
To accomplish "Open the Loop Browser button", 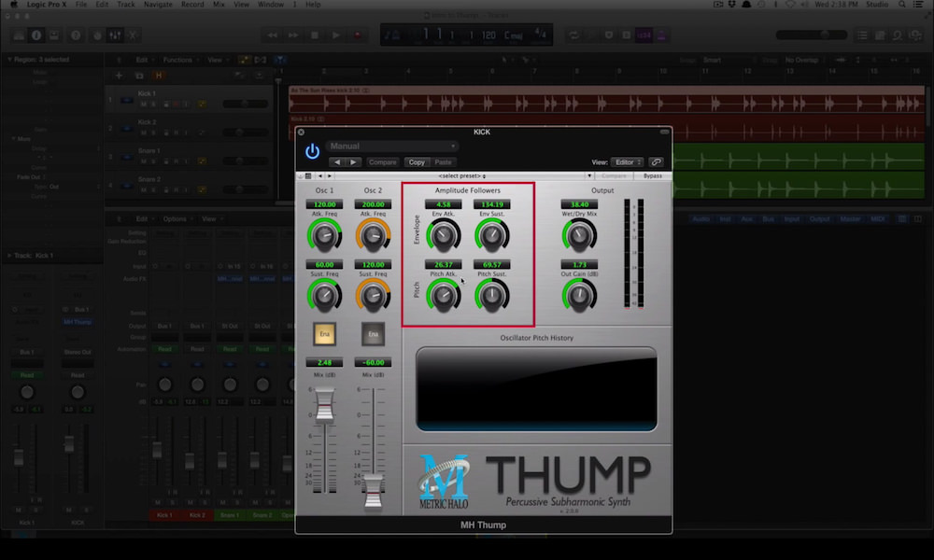I will tap(898, 35).
